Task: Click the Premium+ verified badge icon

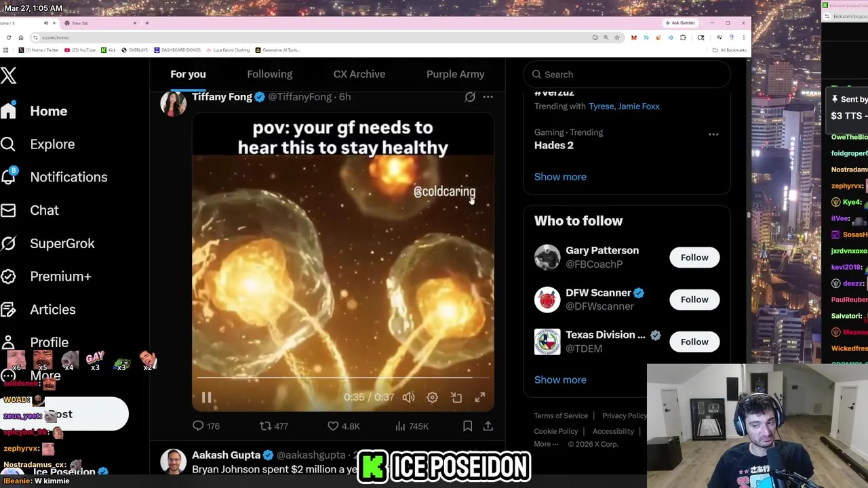Action: [8, 277]
